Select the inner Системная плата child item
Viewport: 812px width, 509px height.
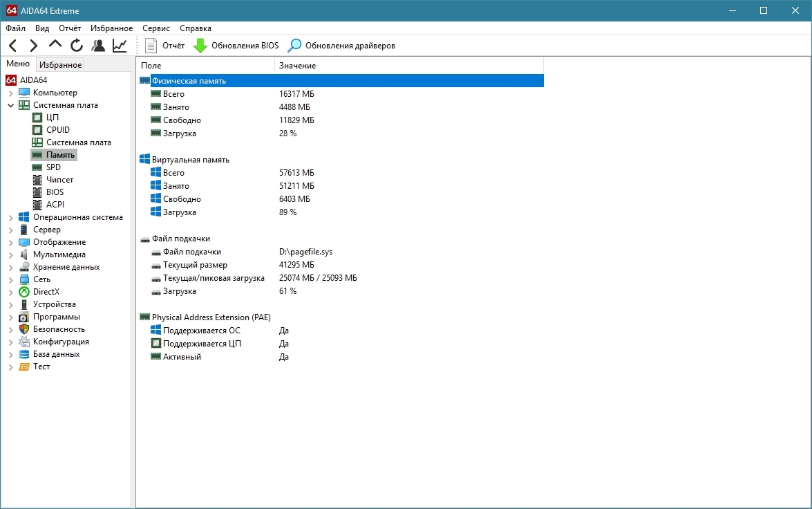click(x=79, y=142)
